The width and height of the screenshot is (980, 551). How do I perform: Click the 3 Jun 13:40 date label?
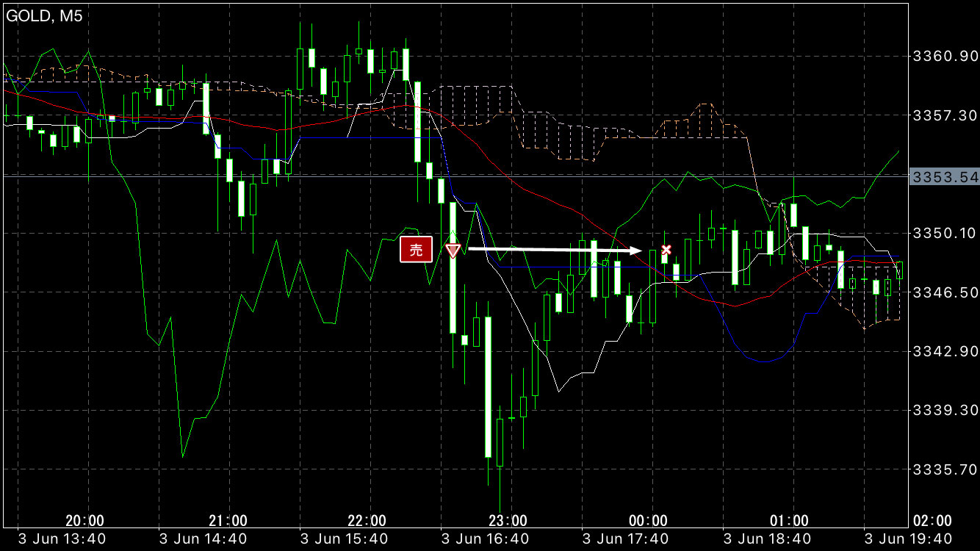62,539
